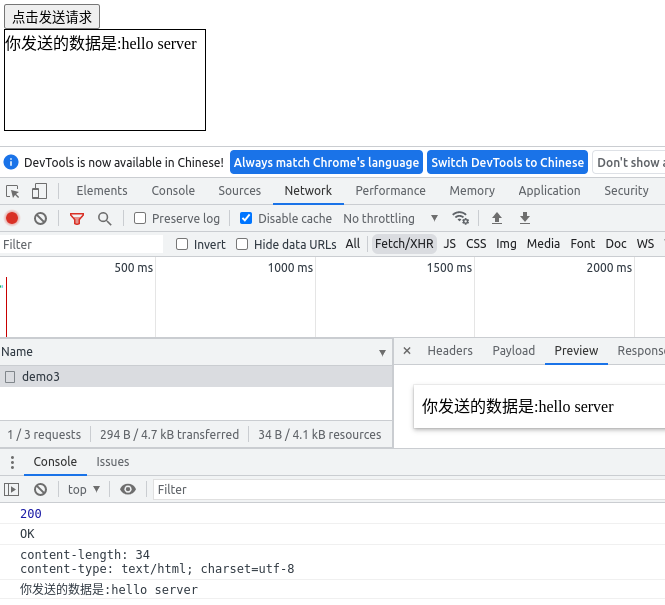Select the demo3 request row
Image resolution: width=665 pixels, height=605 pixels.
pyautogui.click(x=196, y=376)
